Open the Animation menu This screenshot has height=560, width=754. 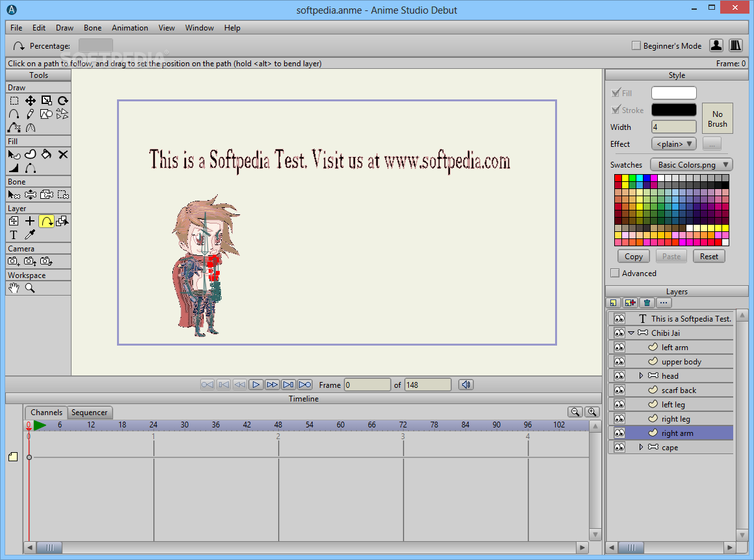click(x=130, y=28)
